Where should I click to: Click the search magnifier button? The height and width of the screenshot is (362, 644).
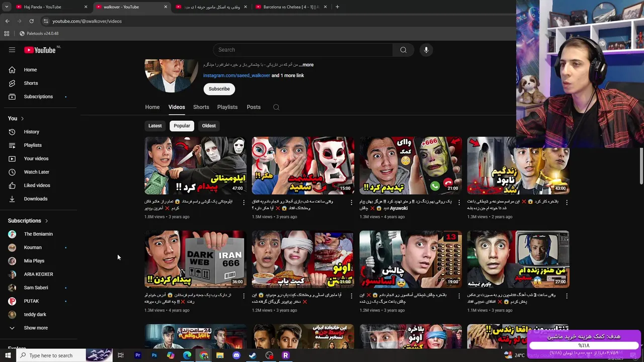403,50
